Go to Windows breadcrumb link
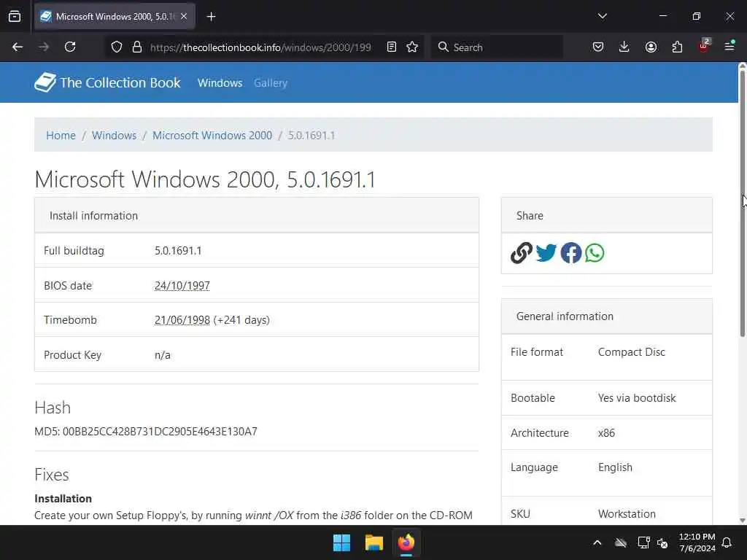This screenshot has height=560, width=747. point(115,135)
